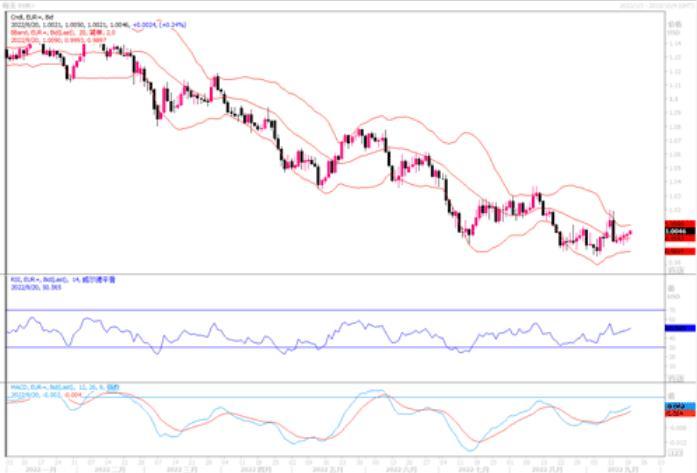The width and height of the screenshot is (697, 473).
Task: Click the red MACD signal value tag on the right axis
Action: [x=680, y=413]
